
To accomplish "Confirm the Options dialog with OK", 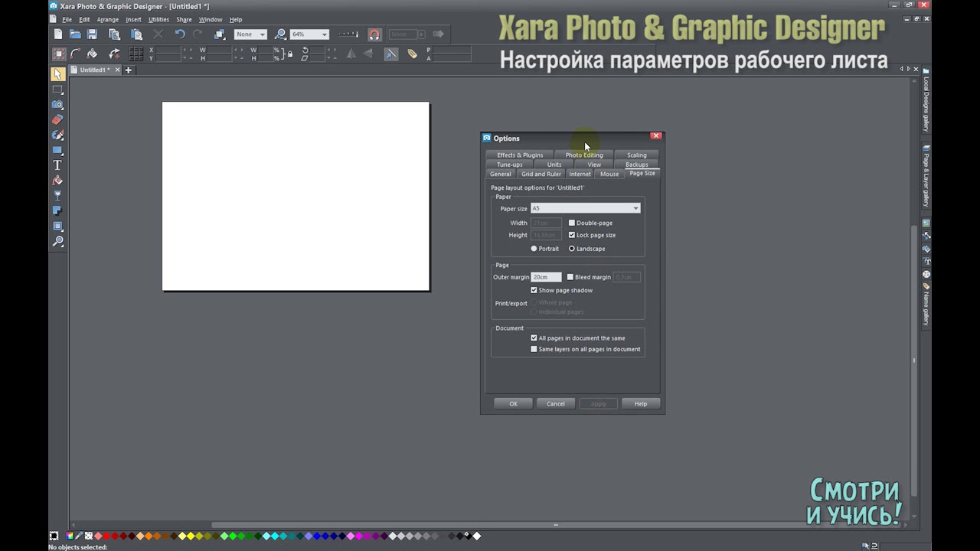I will pos(513,404).
